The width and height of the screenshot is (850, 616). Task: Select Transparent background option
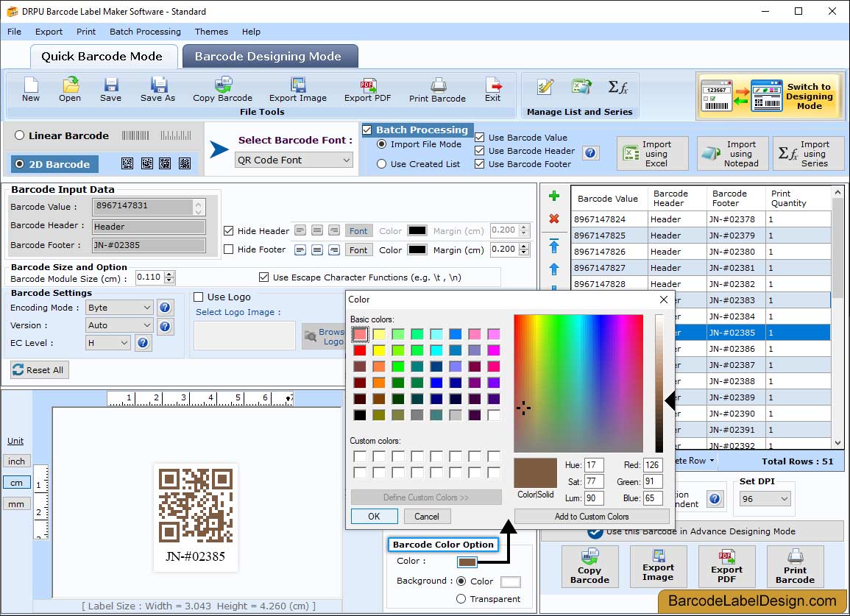point(461,598)
